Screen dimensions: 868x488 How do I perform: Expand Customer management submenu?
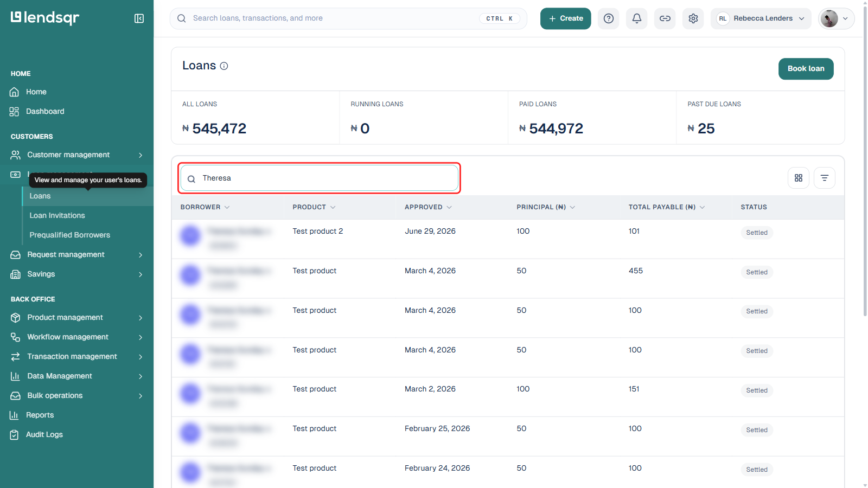(141, 155)
